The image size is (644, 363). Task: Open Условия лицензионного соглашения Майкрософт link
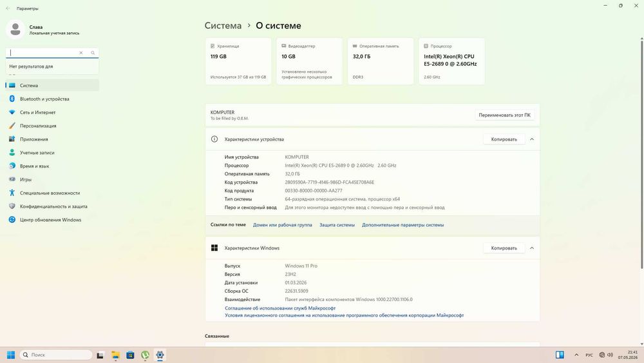click(x=344, y=315)
